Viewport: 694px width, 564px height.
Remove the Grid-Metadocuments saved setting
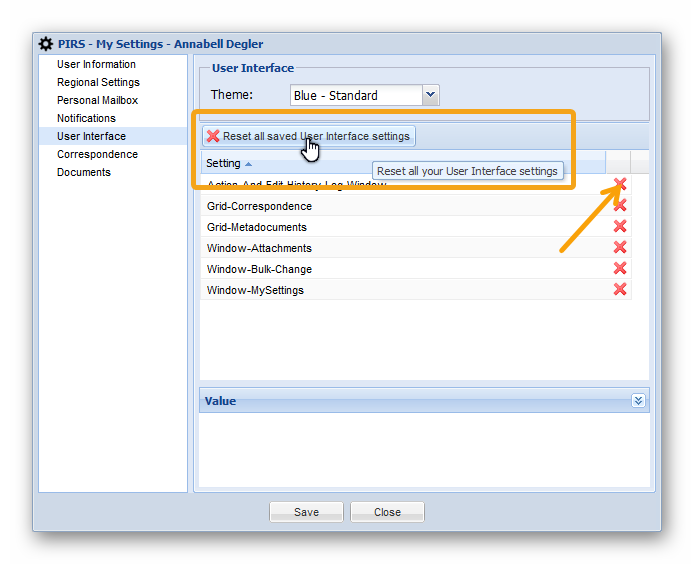[620, 227]
